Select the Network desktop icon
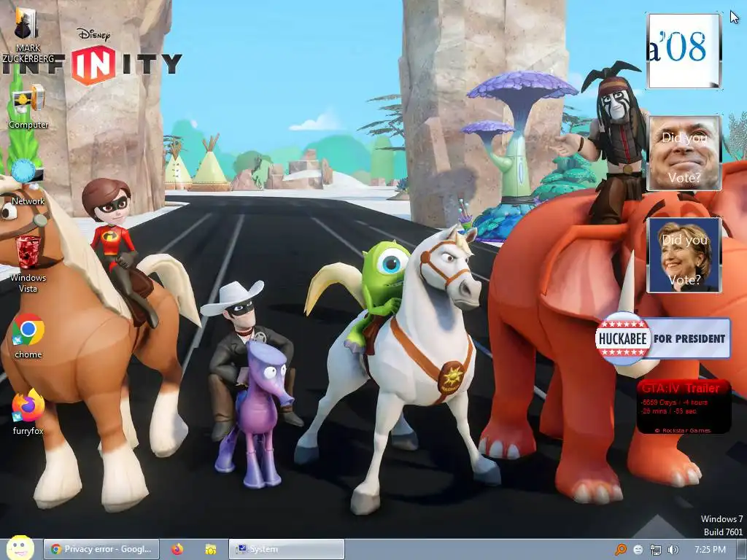Image resolution: width=747 pixels, height=560 pixels. 28,183
